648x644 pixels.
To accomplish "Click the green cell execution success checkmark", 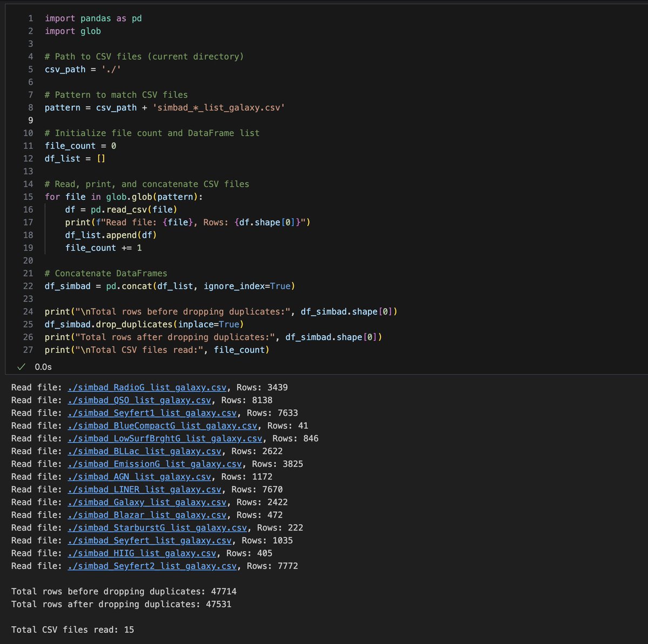I will (x=22, y=367).
